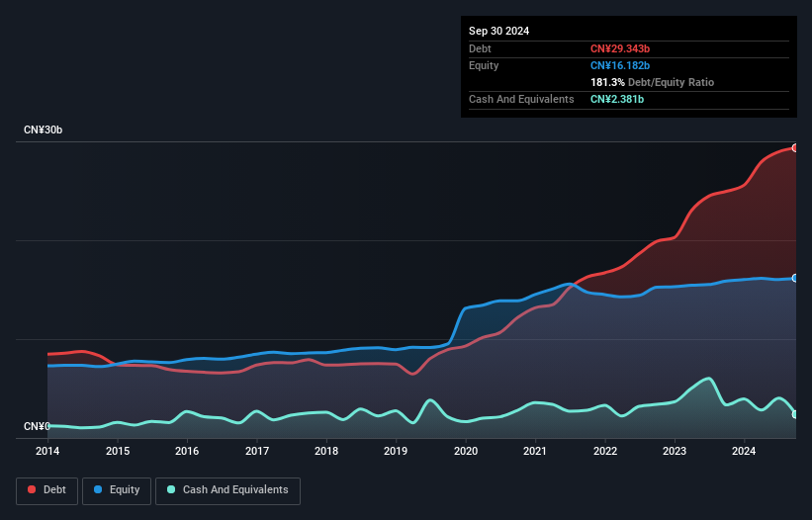This screenshot has width=812, height=520.
Task: Toggle the Debt series in legend
Action: [x=45, y=490]
